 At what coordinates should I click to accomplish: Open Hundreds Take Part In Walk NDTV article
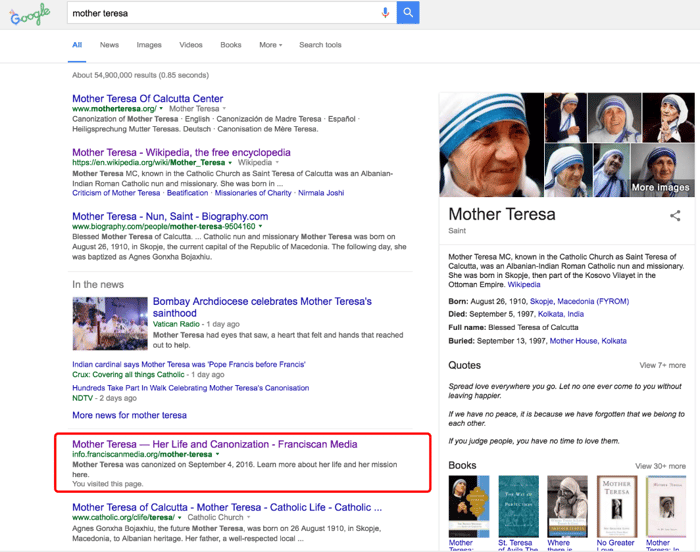point(191,388)
